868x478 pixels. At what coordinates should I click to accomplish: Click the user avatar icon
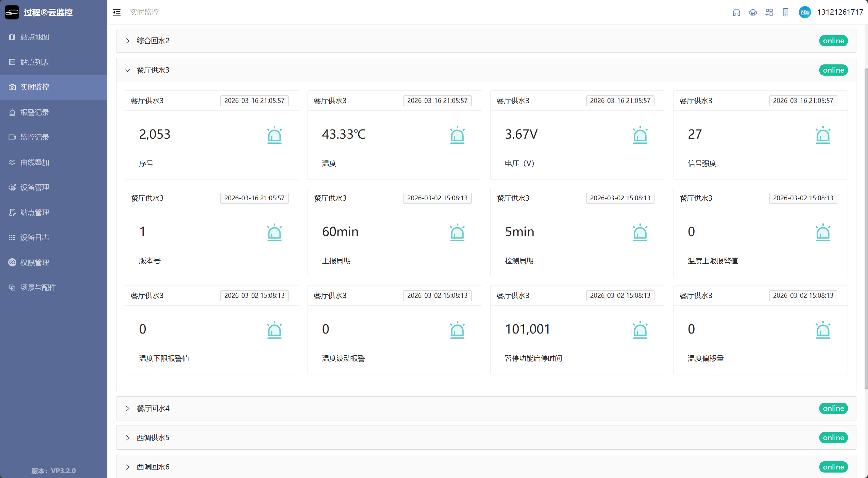pos(805,12)
